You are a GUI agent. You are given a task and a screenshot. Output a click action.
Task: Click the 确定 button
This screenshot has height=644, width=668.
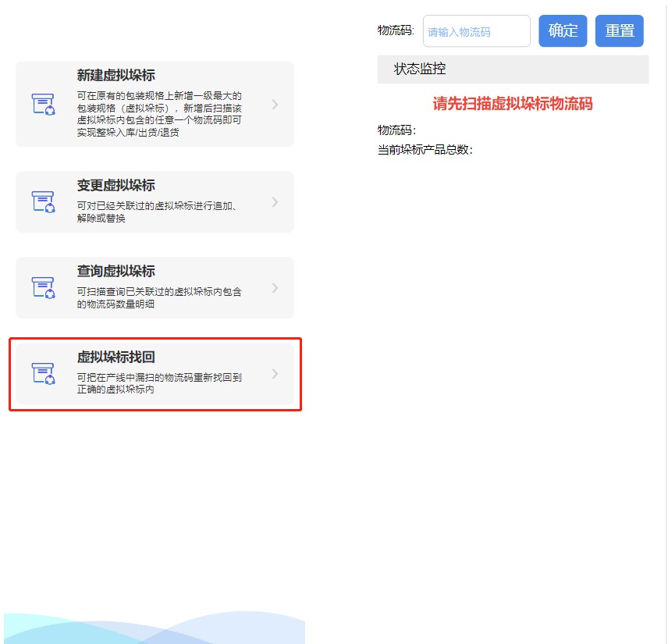(563, 30)
